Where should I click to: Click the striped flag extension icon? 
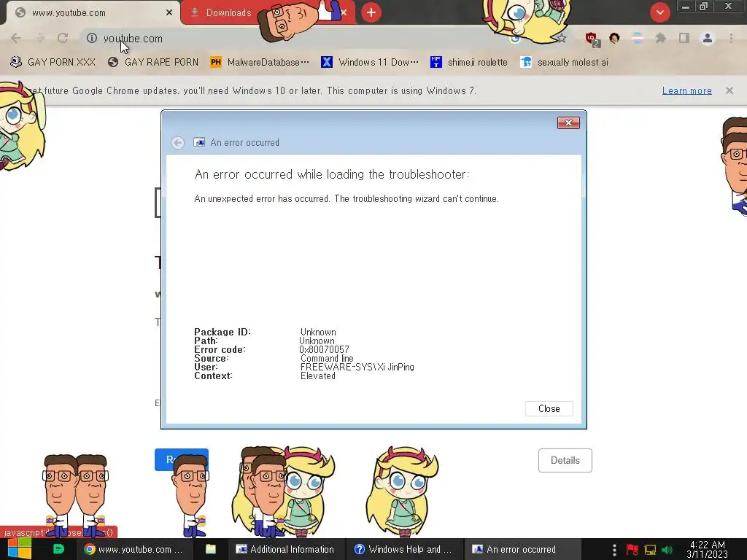tap(638, 38)
